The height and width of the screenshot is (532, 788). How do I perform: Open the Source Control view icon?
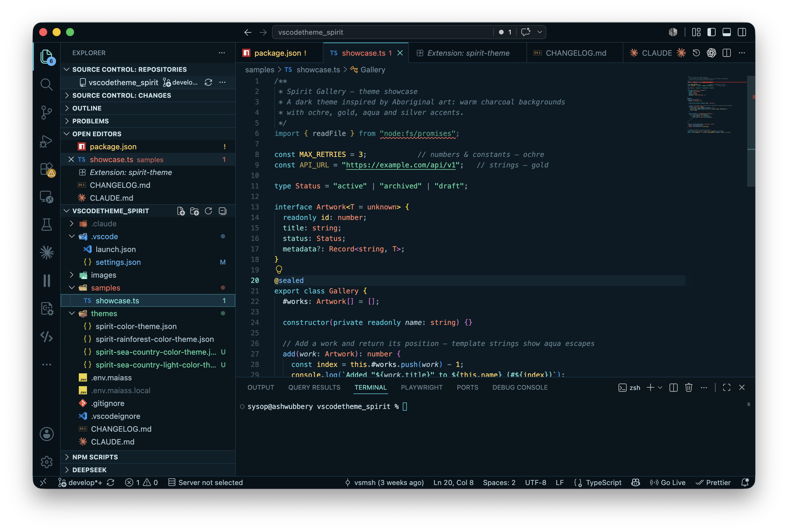(x=46, y=113)
